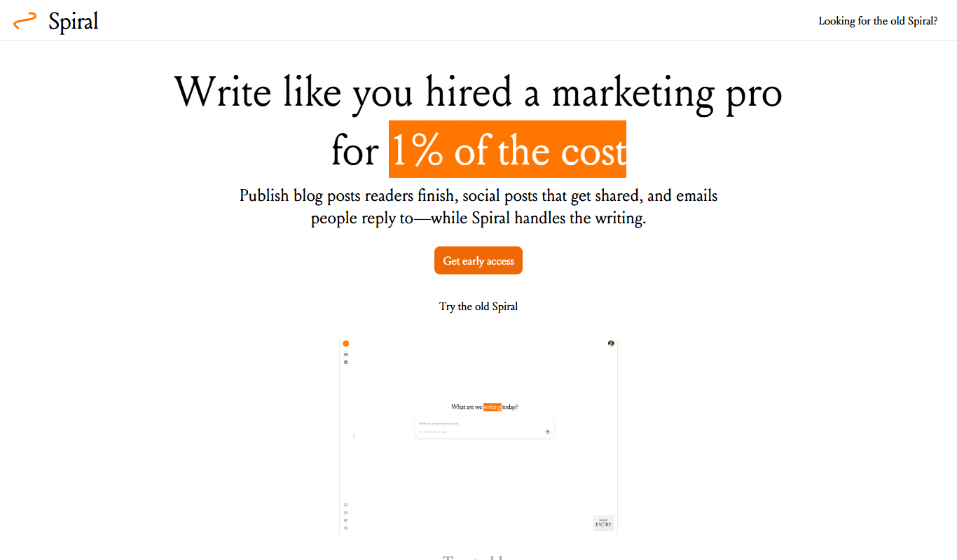957x560 pixels.
Task: Click the orange Spiral swoosh logo icon
Action: pos(25,21)
